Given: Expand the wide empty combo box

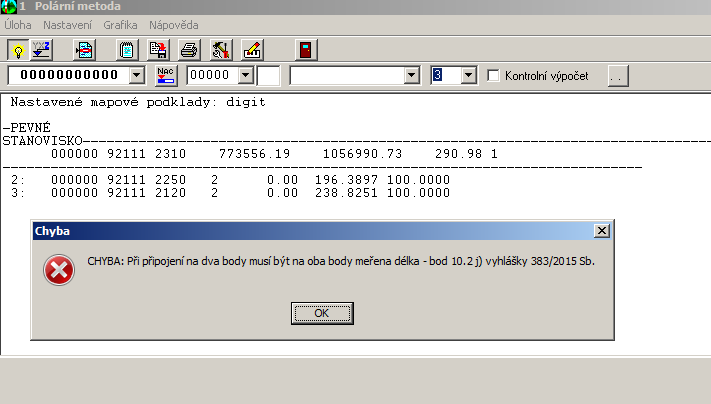Looking at the screenshot, I should click(411, 76).
